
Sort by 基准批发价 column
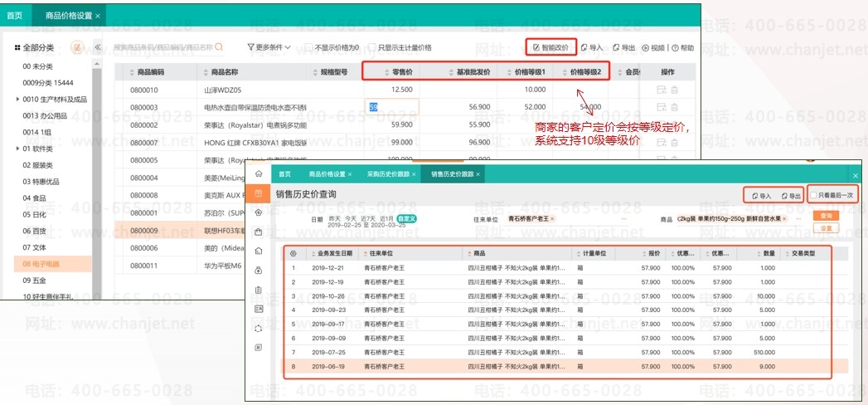tap(469, 72)
